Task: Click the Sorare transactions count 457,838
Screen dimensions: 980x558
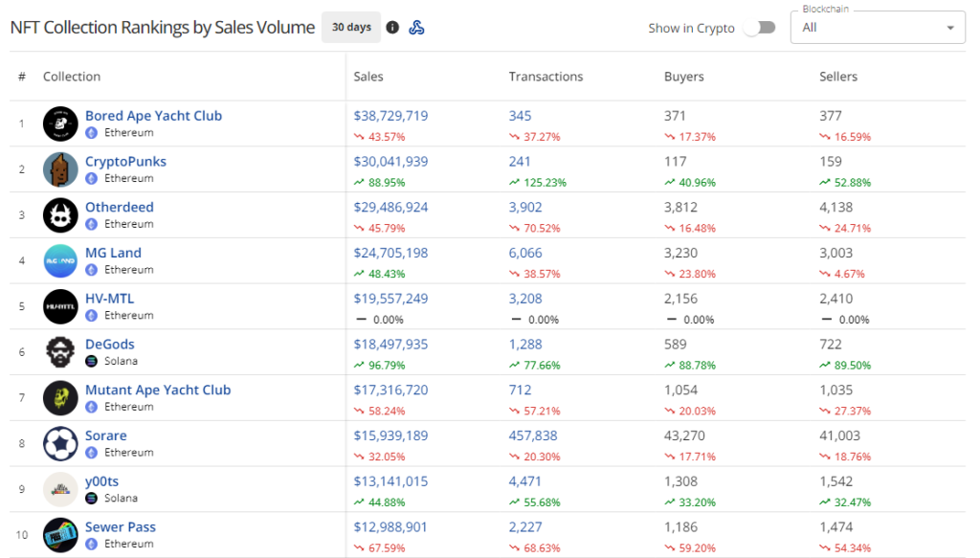Action: (x=533, y=435)
